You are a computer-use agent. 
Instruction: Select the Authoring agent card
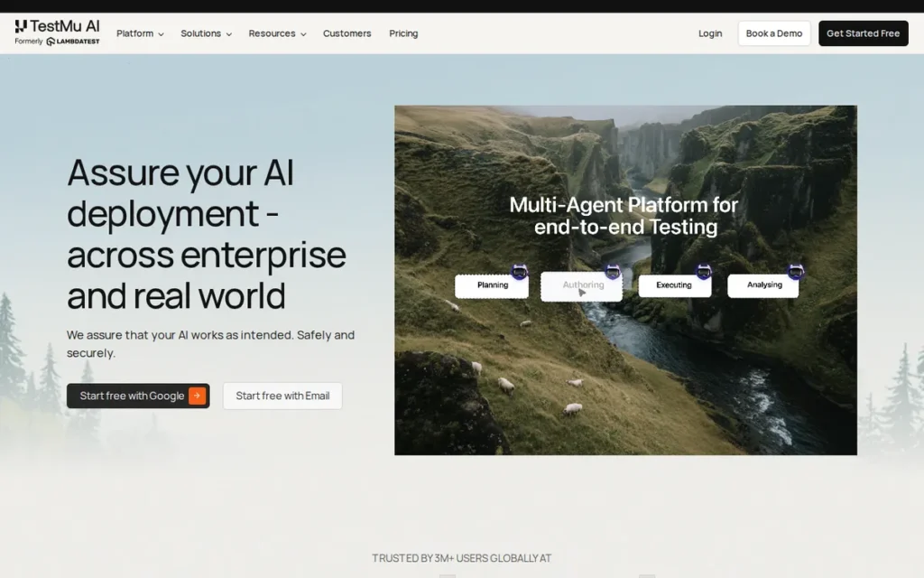pos(582,286)
